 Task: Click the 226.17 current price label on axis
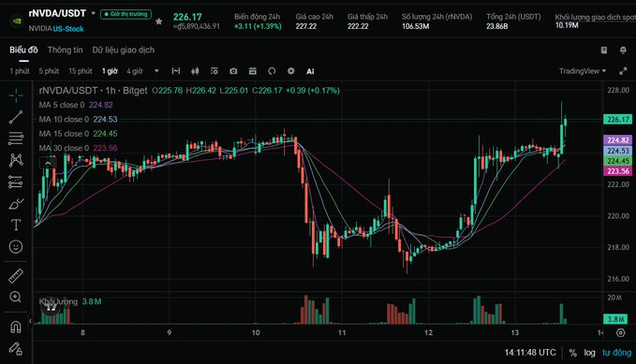click(618, 119)
